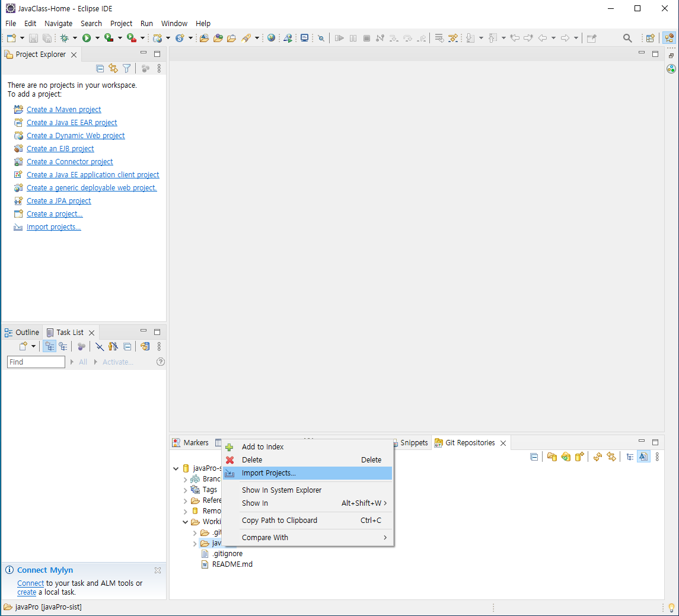
Task: Click the New Servlet icon
Action: pyautogui.click(x=180, y=38)
